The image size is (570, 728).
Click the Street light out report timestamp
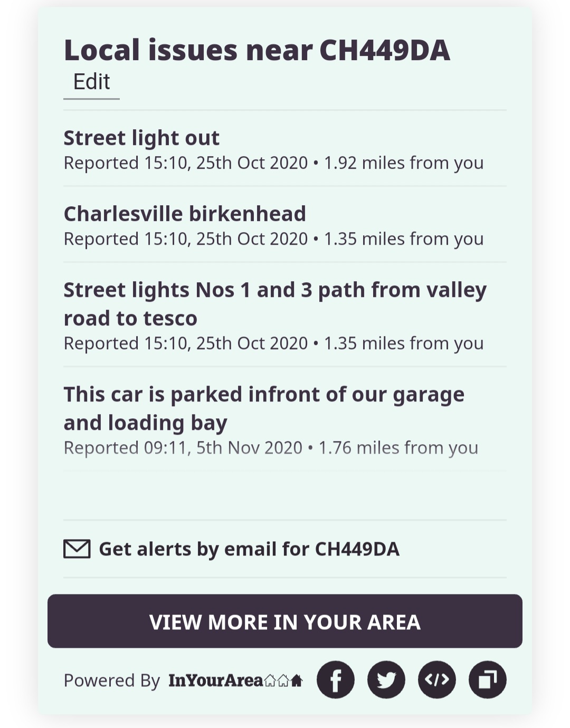185,163
